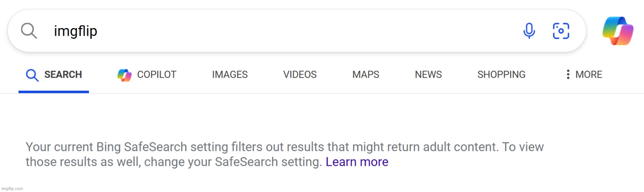
Task: Click the imgflip.com watermark
Action: 12,189
